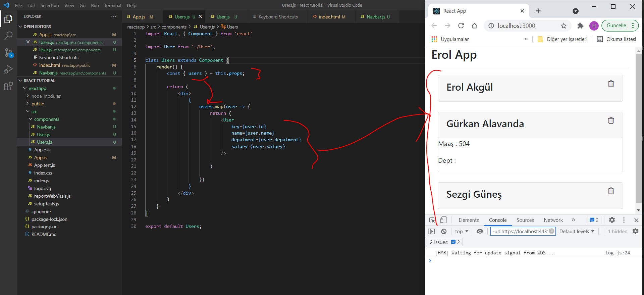
Task: Click the Güncelle update button
Action: pyautogui.click(x=616, y=26)
